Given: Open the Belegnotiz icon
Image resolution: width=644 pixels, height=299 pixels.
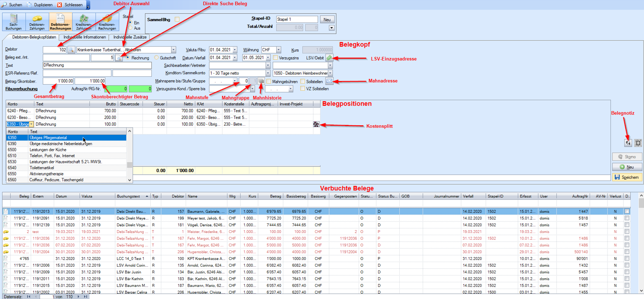Looking at the screenshot, I should click(x=628, y=143).
